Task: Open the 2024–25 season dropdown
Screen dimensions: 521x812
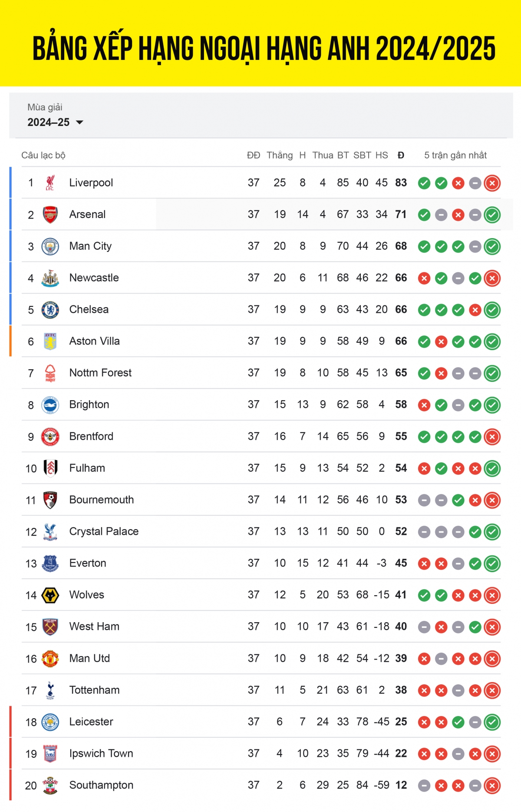Action: tap(55, 123)
